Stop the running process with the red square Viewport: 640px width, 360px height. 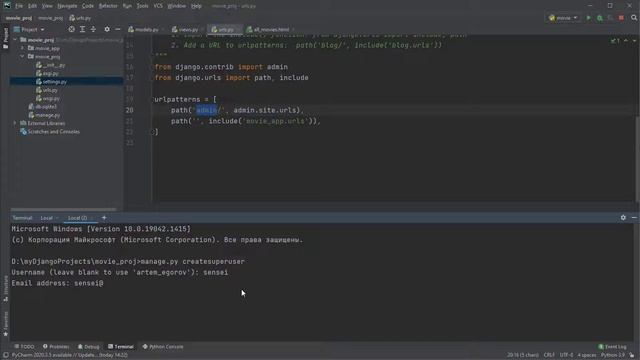(621, 18)
